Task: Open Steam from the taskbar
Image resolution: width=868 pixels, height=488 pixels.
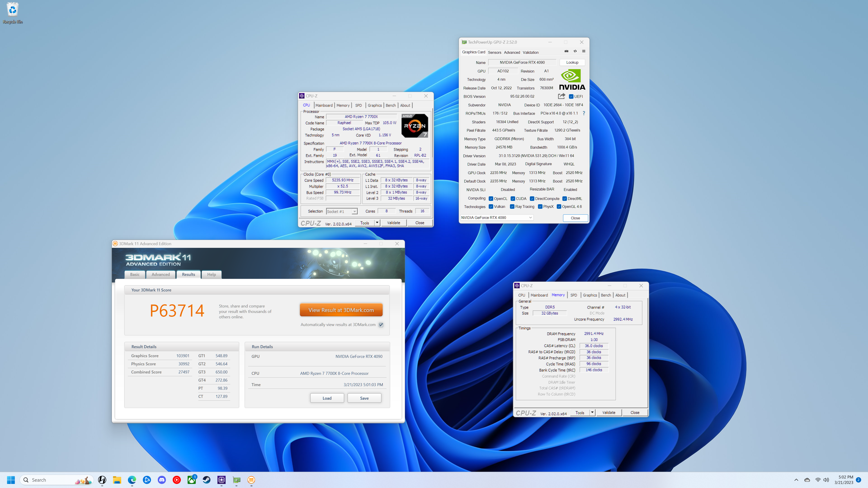Action: coord(207,480)
